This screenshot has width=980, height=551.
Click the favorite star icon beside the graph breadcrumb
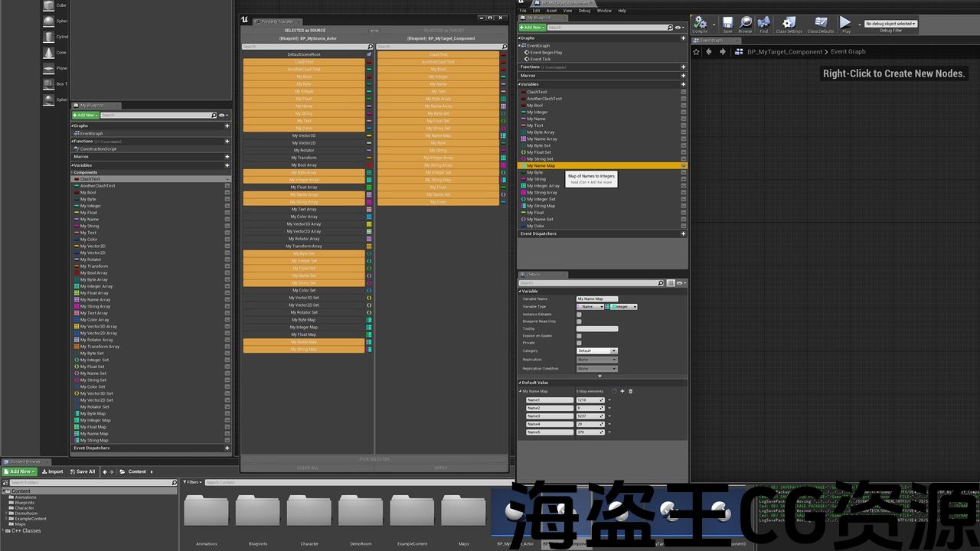pyautogui.click(x=697, y=52)
